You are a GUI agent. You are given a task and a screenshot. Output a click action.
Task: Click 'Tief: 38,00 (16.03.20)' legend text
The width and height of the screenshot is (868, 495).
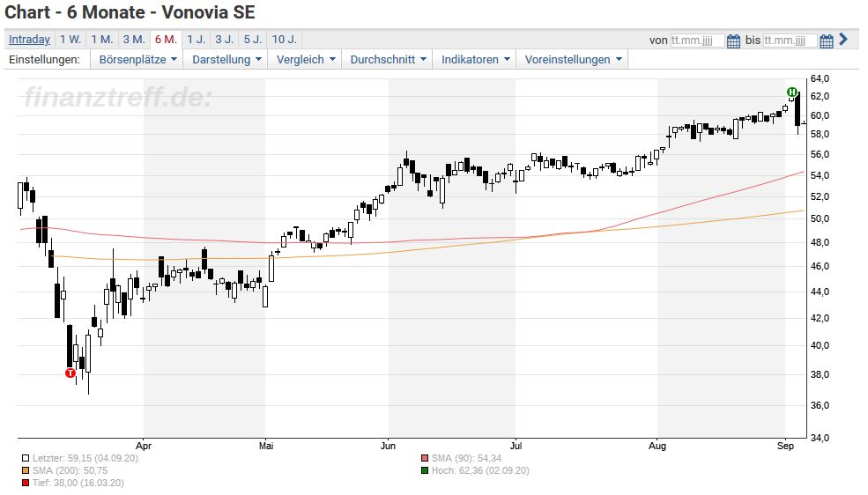click(x=78, y=483)
